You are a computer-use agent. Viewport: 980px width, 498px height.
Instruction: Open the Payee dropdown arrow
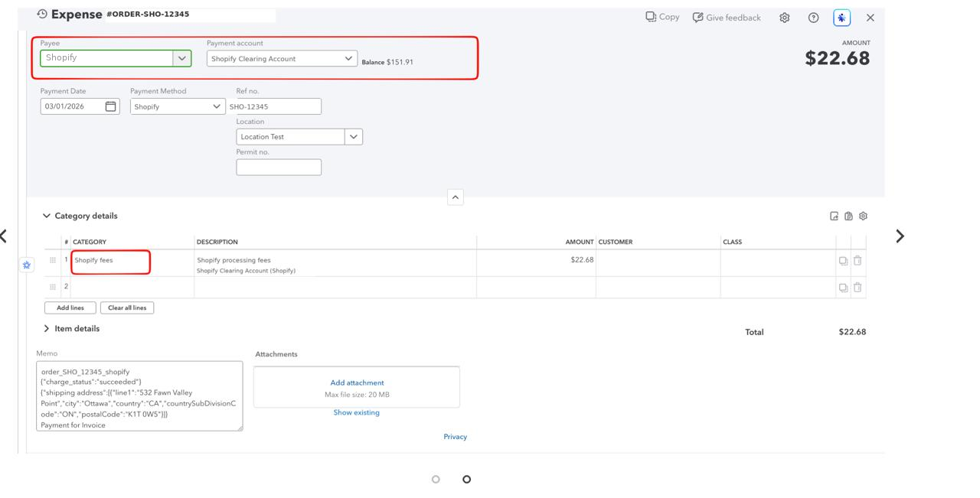tap(182, 58)
